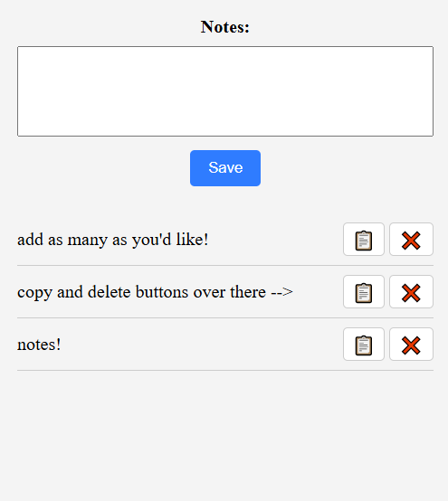
Task: Copy the "notes!" entry to clipboard
Action: point(364,345)
